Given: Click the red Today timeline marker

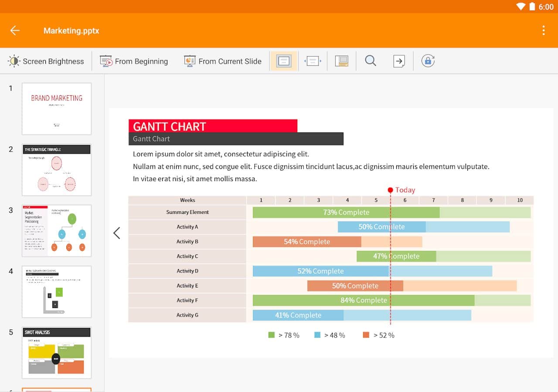Looking at the screenshot, I should (x=391, y=190).
